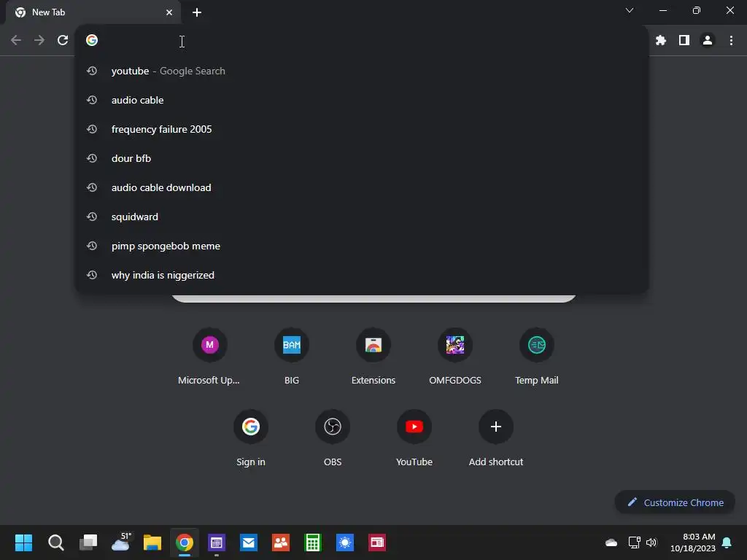Open the profile avatar menu
The image size is (747, 560).
coord(708,41)
